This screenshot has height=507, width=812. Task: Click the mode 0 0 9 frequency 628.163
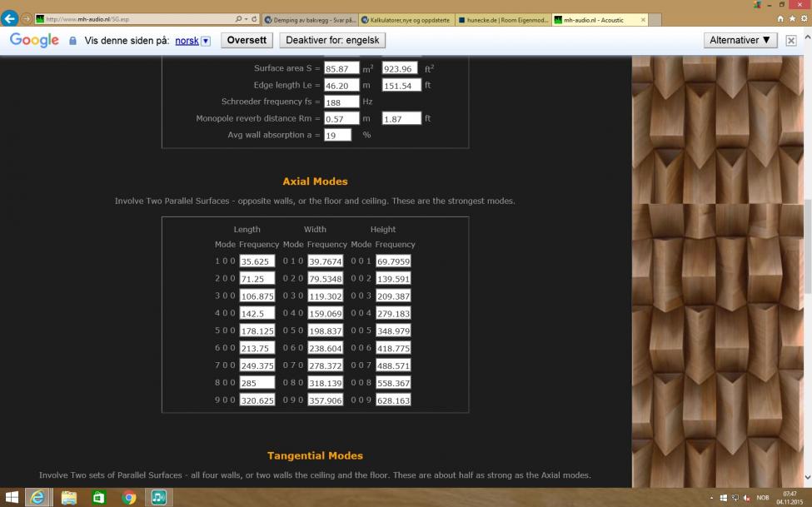(393, 400)
